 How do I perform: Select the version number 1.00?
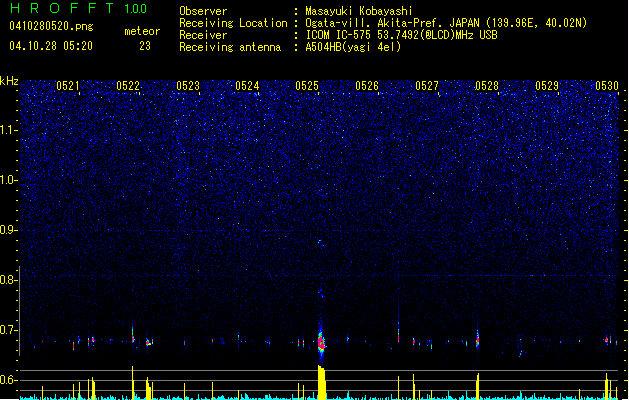coord(136,9)
